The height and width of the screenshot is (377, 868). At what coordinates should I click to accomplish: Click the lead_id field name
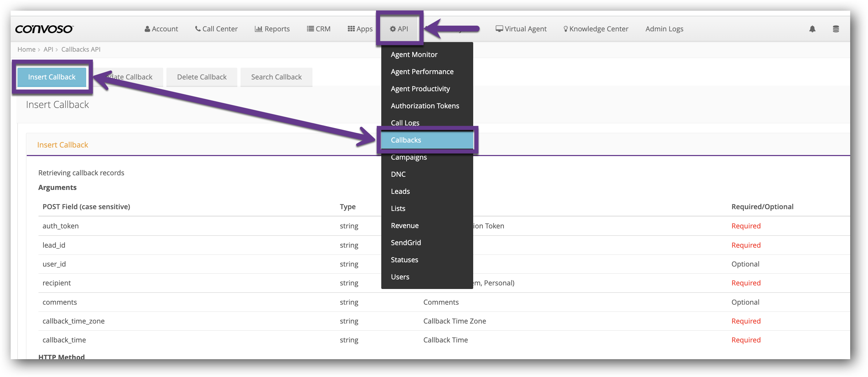pos(54,245)
